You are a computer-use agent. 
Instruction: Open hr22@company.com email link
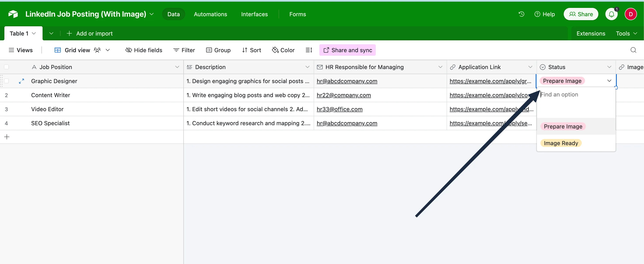pos(343,95)
